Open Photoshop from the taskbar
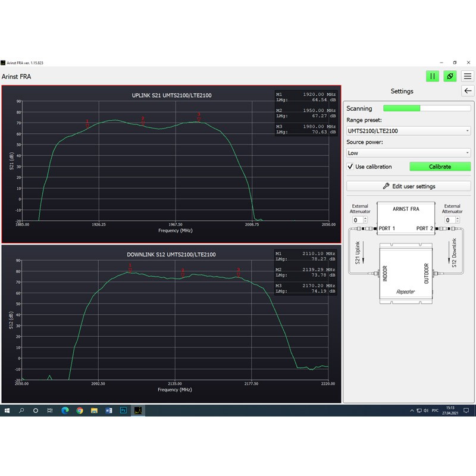Screen dimensions: 476x476 124,411
